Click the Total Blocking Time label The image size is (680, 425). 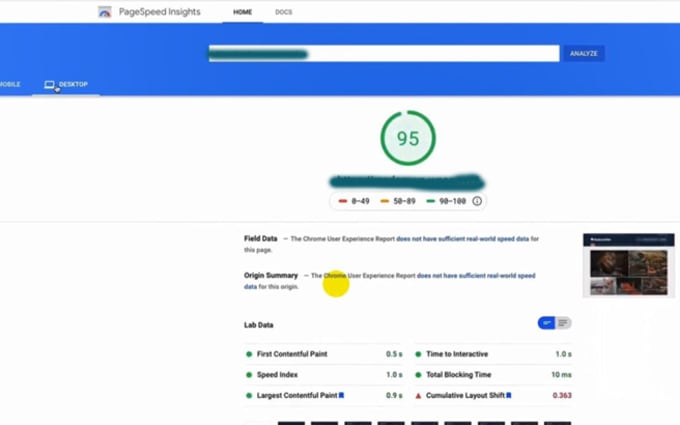(459, 375)
